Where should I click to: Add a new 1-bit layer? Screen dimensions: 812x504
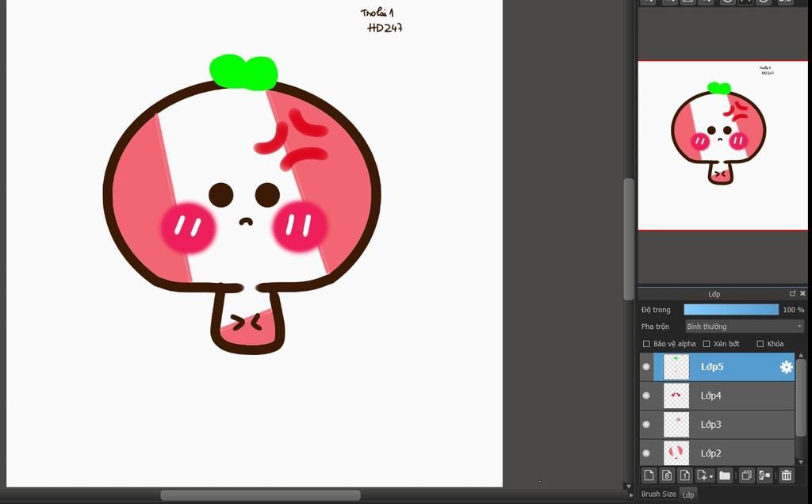pos(684,475)
